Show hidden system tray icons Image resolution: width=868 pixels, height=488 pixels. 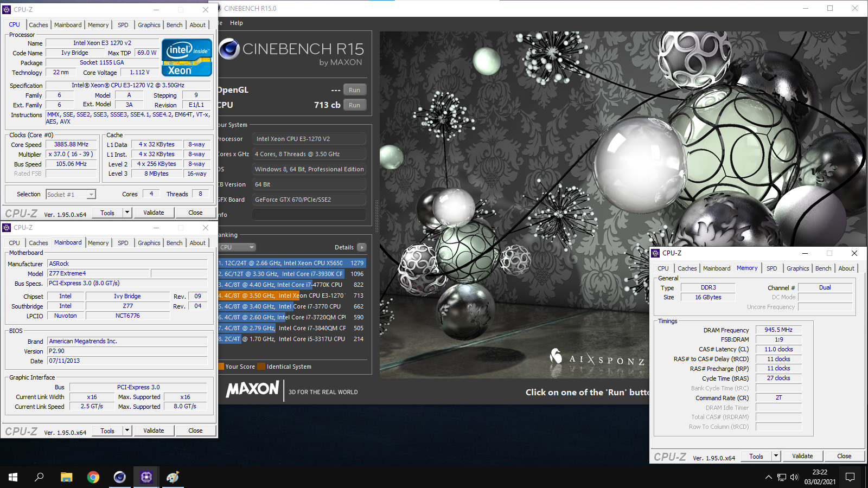[x=768, y=477]
